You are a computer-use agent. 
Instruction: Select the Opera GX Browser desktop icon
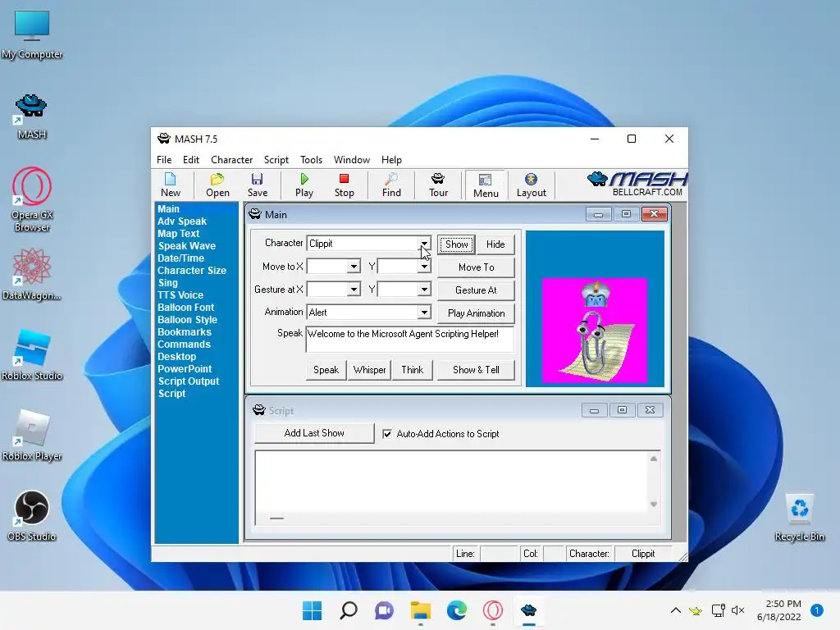(x=32, y=200)
